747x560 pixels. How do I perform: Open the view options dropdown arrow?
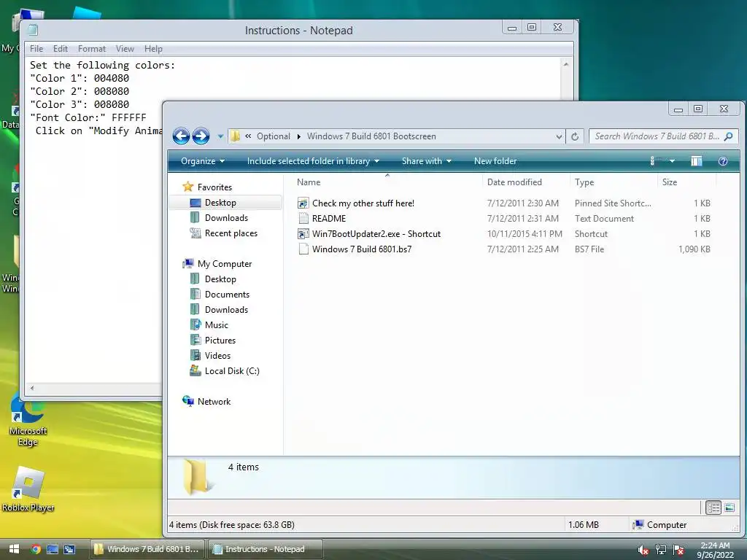click(x=672, y=161)
